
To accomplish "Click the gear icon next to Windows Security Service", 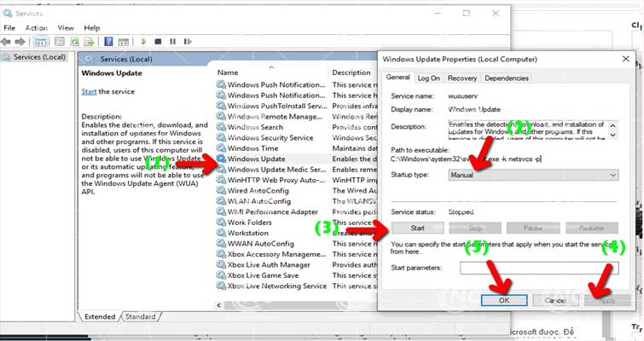I will pos(222,138).
